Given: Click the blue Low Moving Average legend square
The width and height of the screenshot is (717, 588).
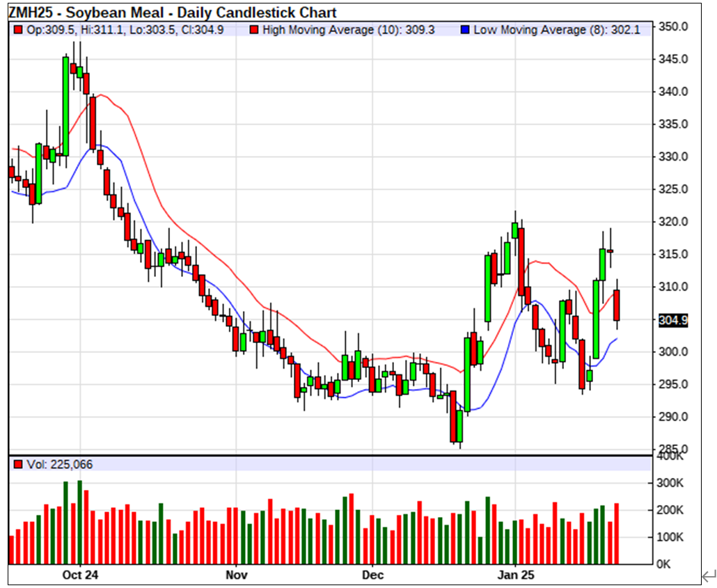Looking at the screenshot, I should 466,30.
